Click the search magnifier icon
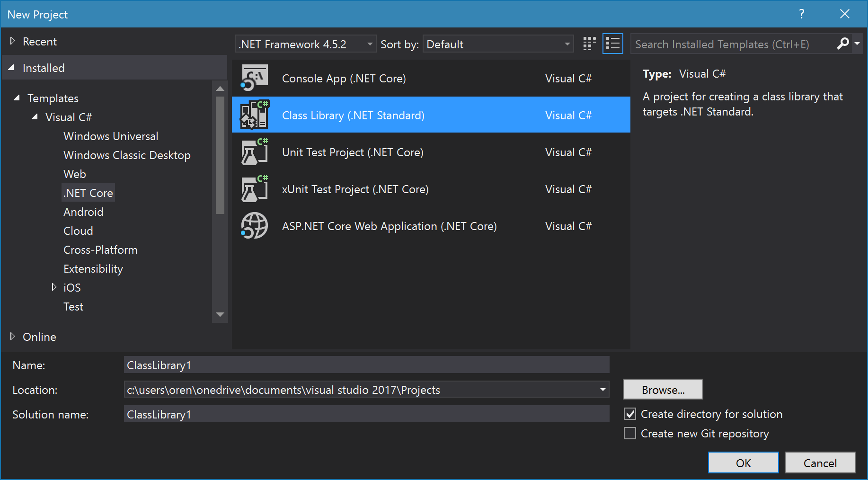The image size is (868, 480). tap(842, 44)
